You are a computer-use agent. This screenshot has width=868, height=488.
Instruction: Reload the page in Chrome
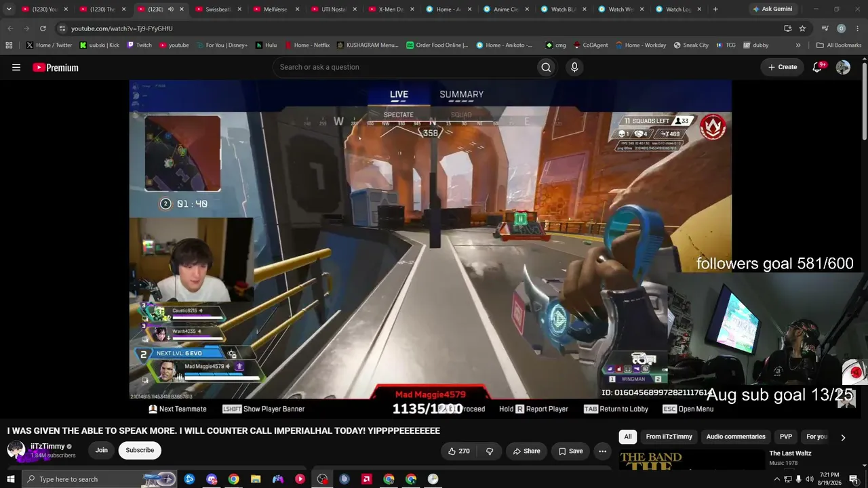click(x=43, y=28)
